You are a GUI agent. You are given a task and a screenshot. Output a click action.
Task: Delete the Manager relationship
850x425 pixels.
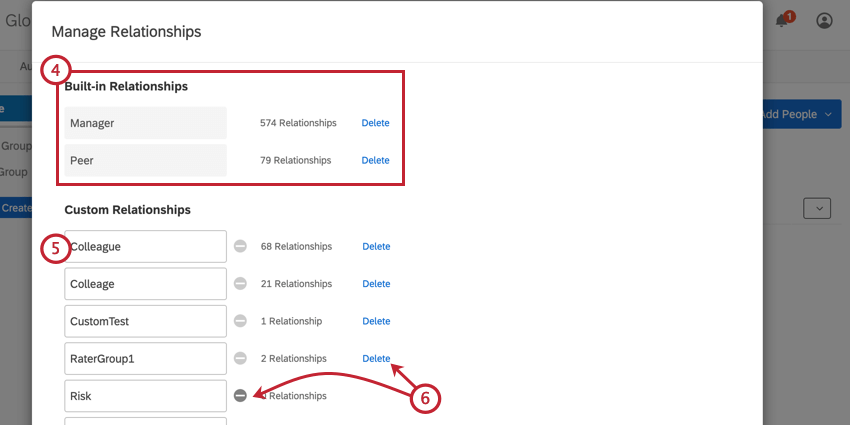click(375, 123)
